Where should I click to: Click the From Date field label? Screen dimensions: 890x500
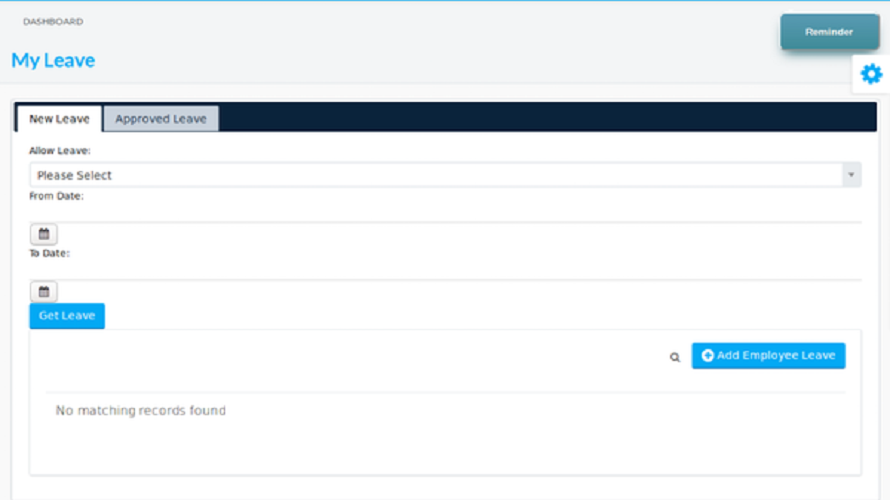[x=56, y=196]
